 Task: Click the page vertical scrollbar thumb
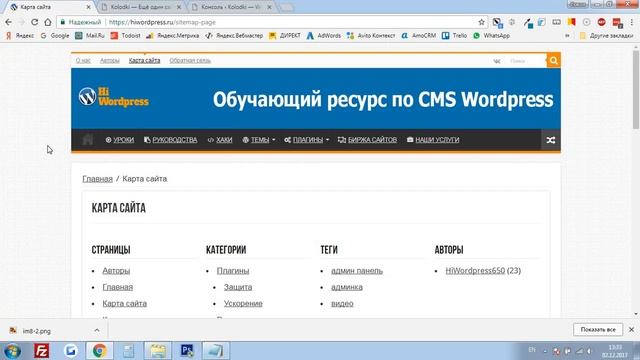click(636, 90)
